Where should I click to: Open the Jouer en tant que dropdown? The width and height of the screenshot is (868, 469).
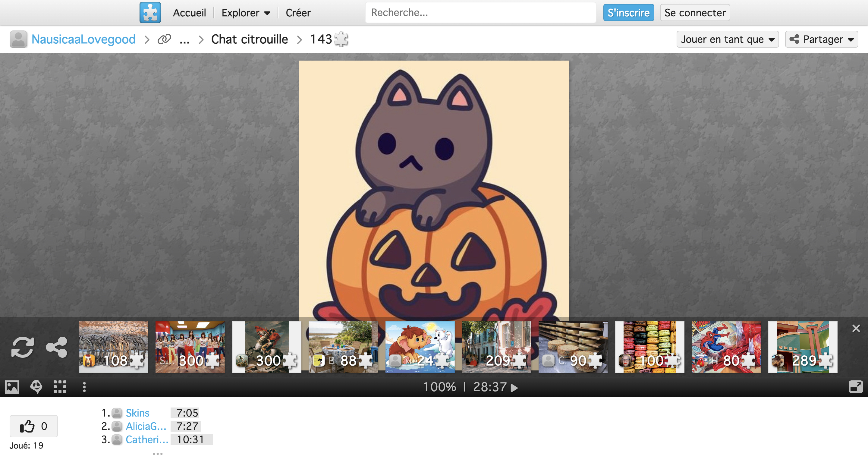[727, 39]
